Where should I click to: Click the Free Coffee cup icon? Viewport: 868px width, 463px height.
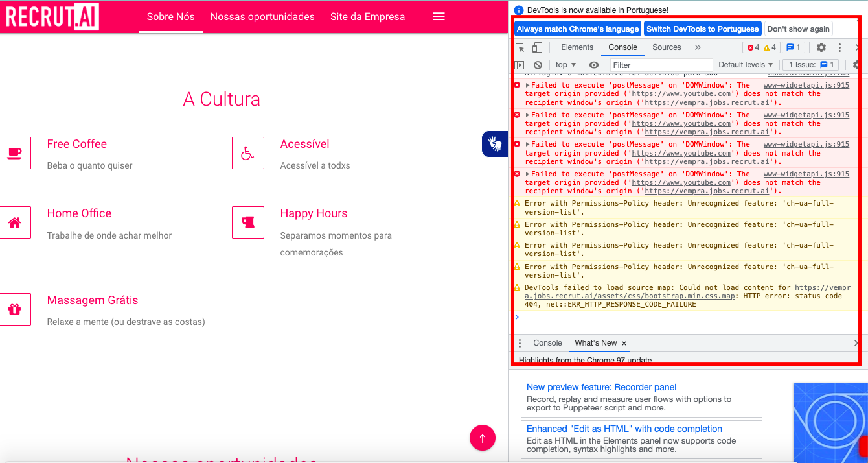(14, 153)
